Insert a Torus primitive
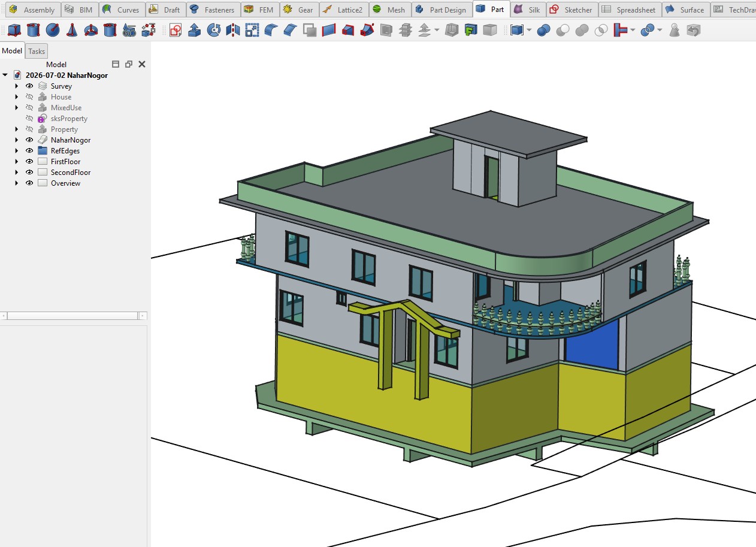The image size is (756, 547). point(91,30)
